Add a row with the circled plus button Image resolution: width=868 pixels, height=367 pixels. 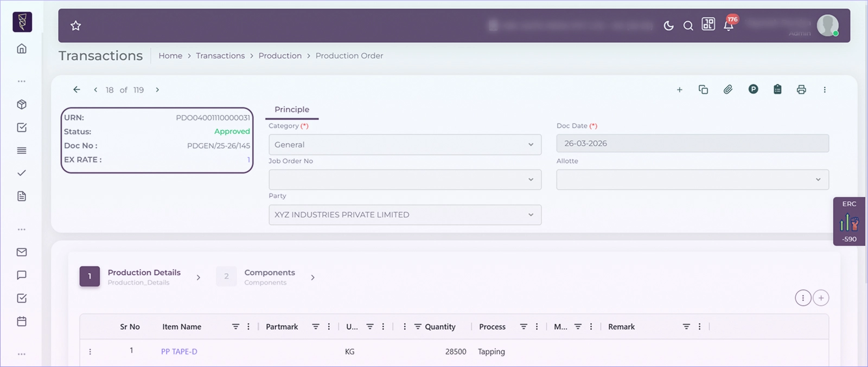pyautogui.click(x=821, y=298)
